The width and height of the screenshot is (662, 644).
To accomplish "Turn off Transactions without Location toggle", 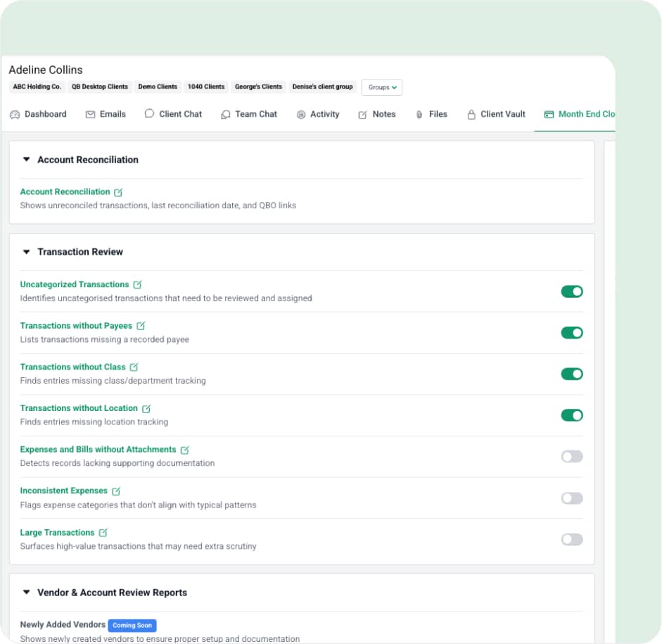I will pos(571,415).
